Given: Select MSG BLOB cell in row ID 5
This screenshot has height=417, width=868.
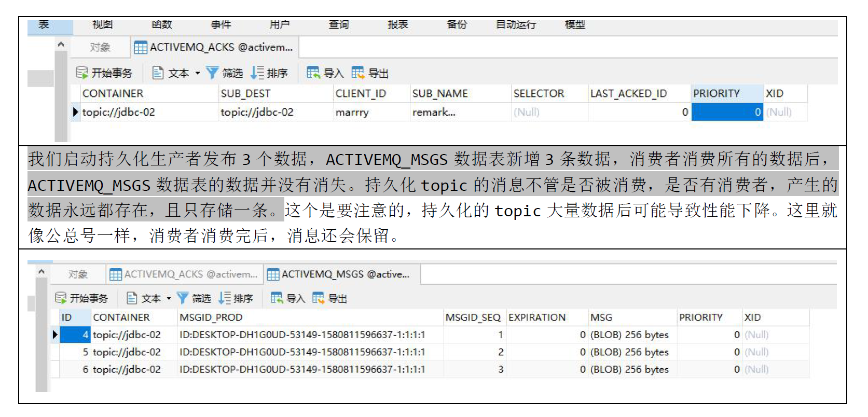Looking at the screenshot, I should tap(632, 352).
